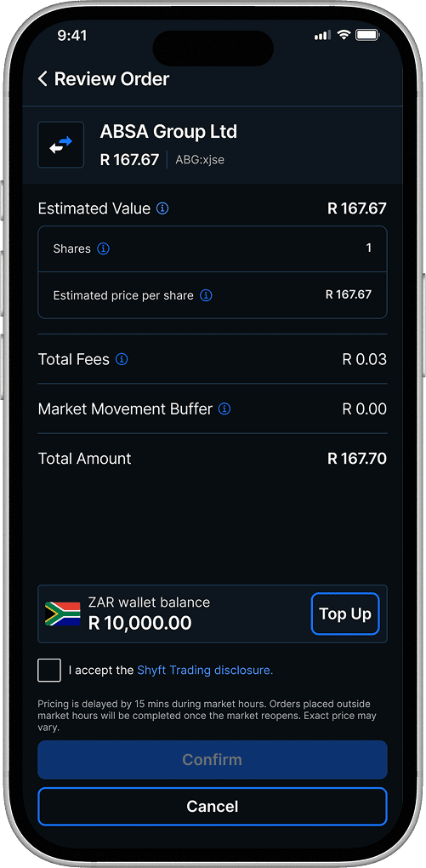This screenshot has height=868, width=426.
Task: Tap the Wi-Fi status icon
Action: (344, 35)
